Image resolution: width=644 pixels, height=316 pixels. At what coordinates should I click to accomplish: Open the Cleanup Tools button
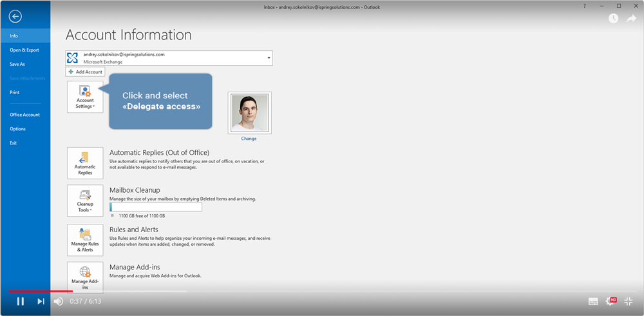[85, 201]
